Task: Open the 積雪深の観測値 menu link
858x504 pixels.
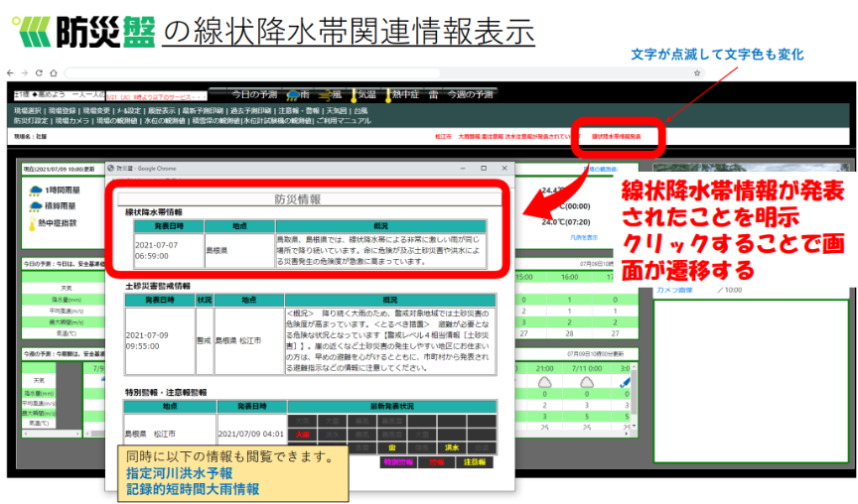Action: point(216,121)
